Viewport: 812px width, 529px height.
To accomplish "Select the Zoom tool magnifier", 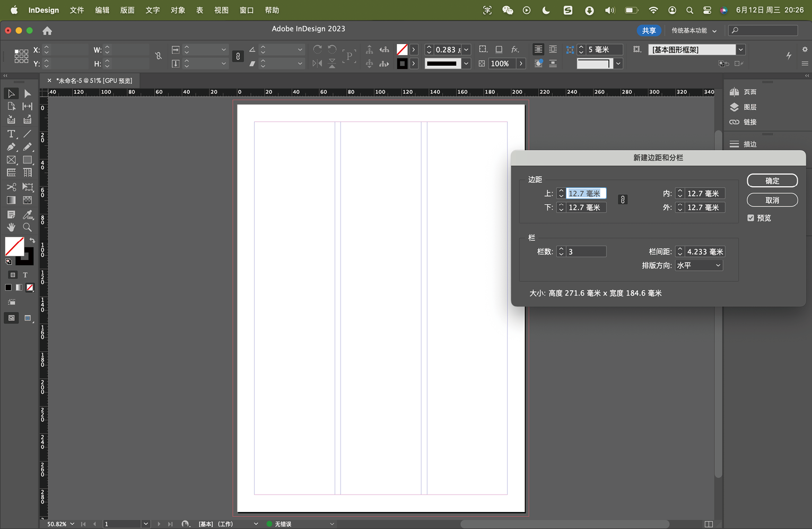I will [28, 227].
